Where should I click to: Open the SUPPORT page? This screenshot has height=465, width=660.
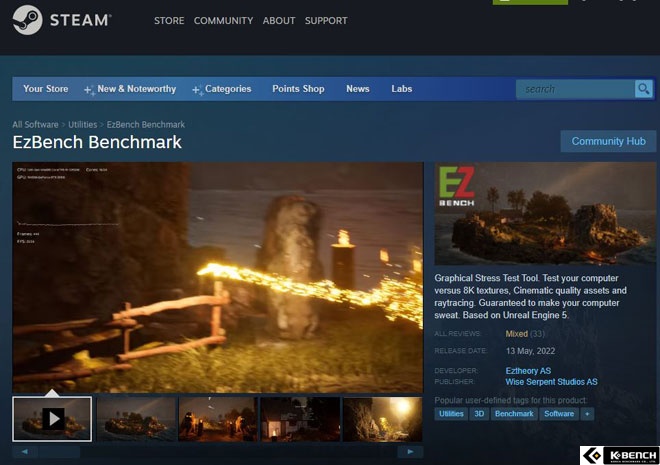(x=326, y=21)
